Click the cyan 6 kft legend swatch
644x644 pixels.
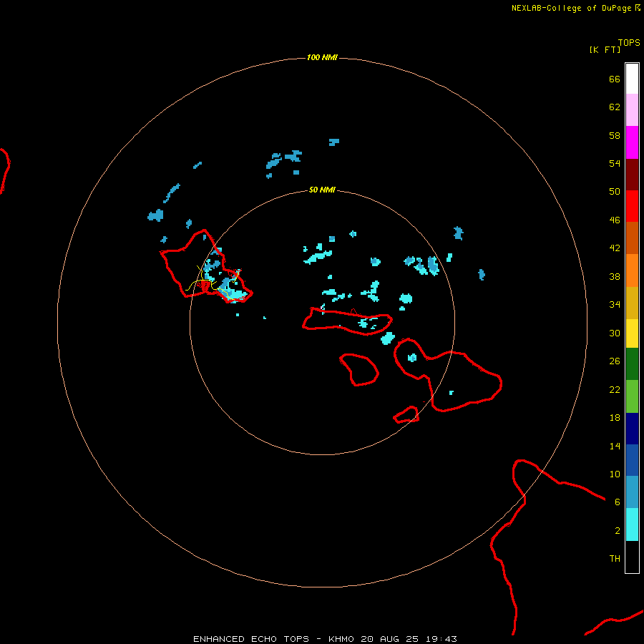[632, 525]
